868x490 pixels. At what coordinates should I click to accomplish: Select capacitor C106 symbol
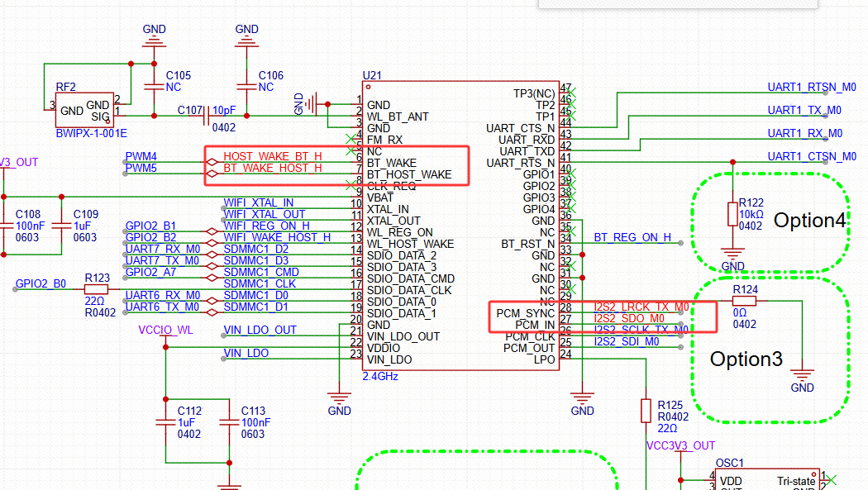pyautogui.click(x=246, y=87)
